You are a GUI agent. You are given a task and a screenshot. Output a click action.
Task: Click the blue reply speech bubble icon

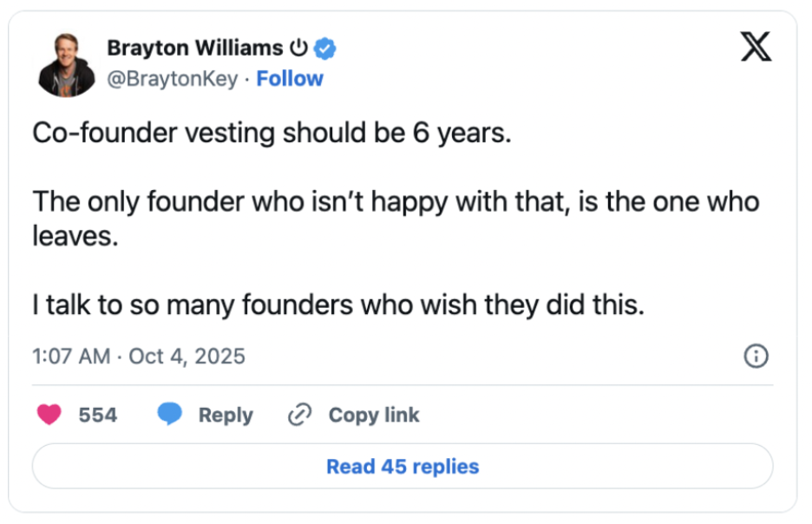[x=169, y=416]
